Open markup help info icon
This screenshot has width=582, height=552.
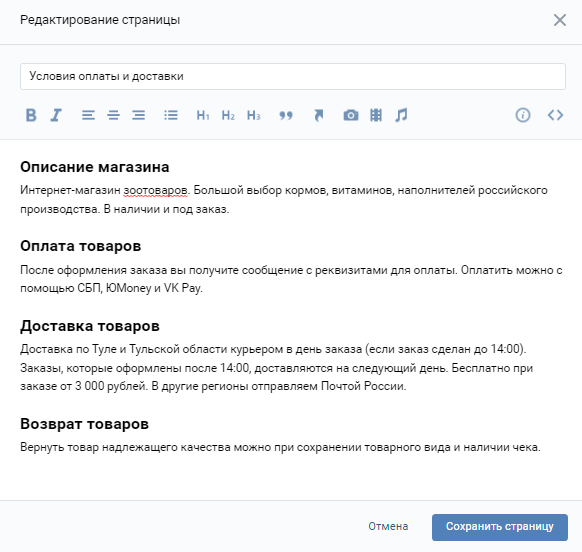tap(523, 115)
